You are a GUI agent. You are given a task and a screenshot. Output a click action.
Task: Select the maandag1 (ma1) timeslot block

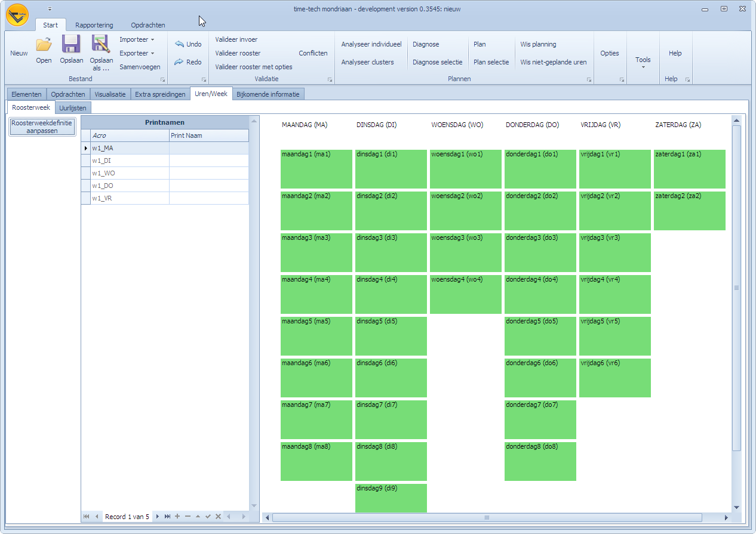click(x=316, y=169)
